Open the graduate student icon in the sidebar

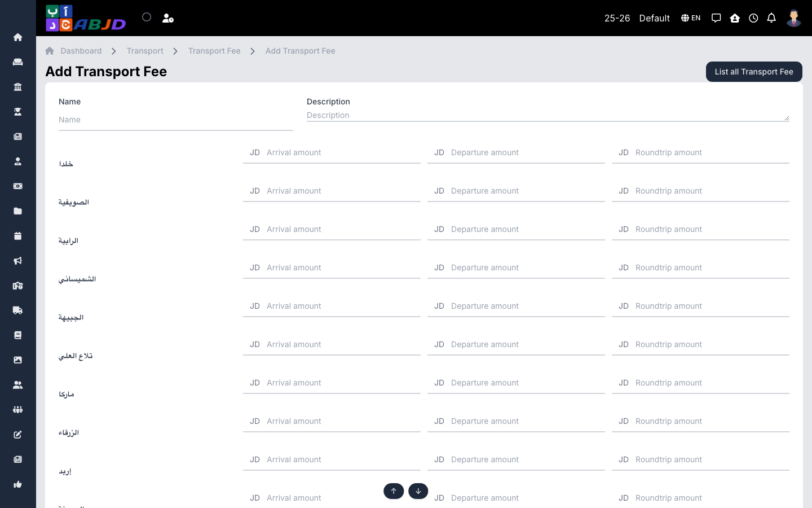pos(18,112)
